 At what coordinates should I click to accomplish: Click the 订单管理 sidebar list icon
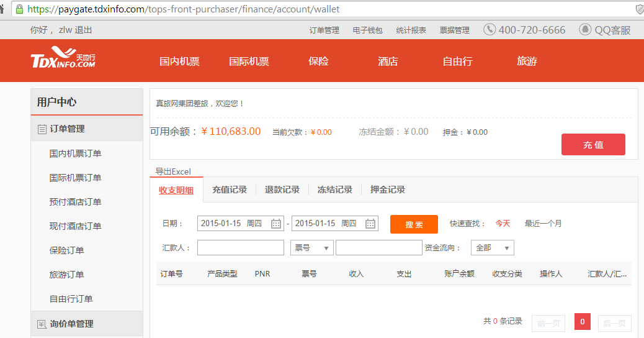point(42,129)
